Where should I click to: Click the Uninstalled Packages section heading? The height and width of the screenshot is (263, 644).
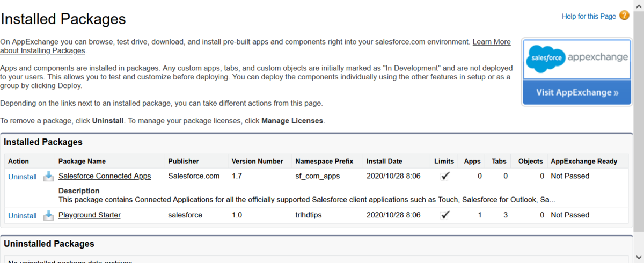(x=49, y=244)
